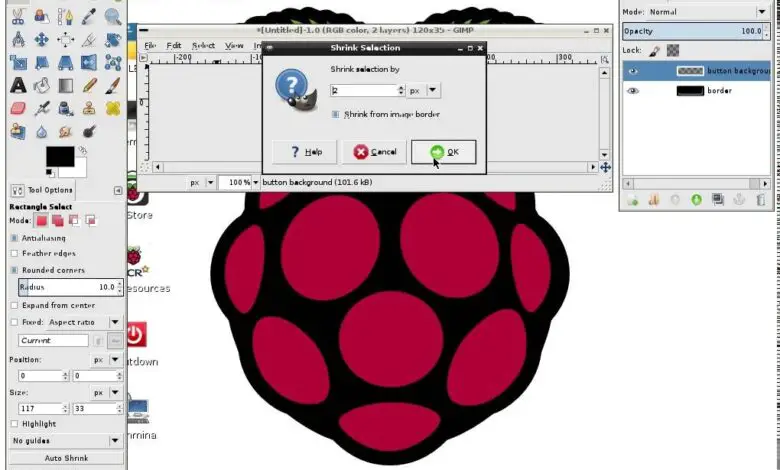
Task: Select the Eraser tool
Action: pyautogui.click(x=18, y=108)
